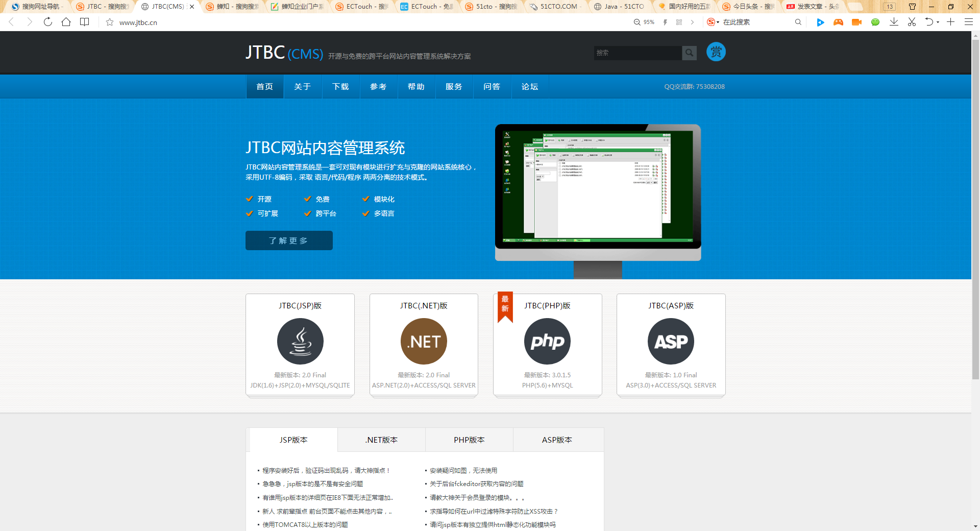Click the site search magnifier button
Screen dimensions: 980x531
pos(689,53)
